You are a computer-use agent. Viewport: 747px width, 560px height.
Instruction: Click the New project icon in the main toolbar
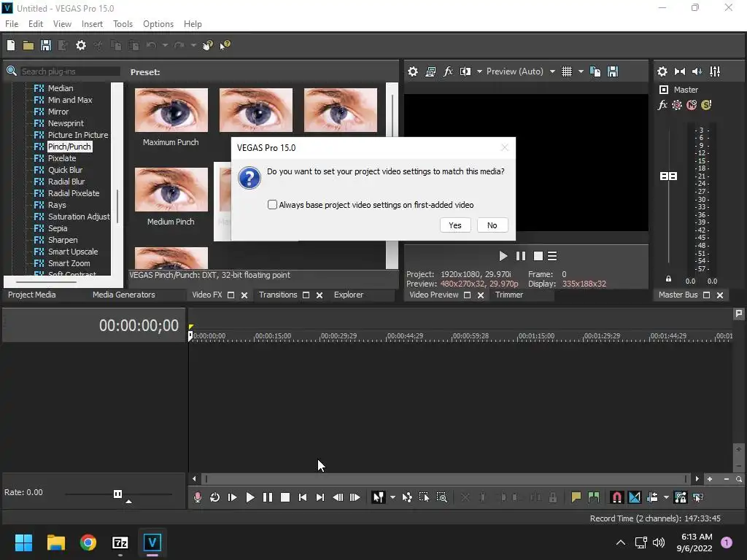click(11, 45)
